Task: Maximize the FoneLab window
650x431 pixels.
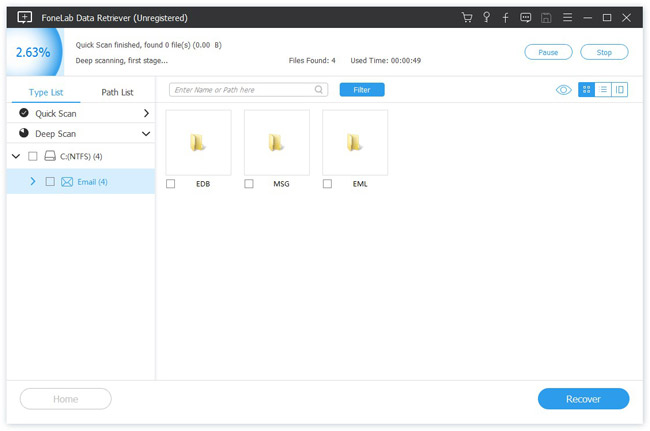Action: 607,17
